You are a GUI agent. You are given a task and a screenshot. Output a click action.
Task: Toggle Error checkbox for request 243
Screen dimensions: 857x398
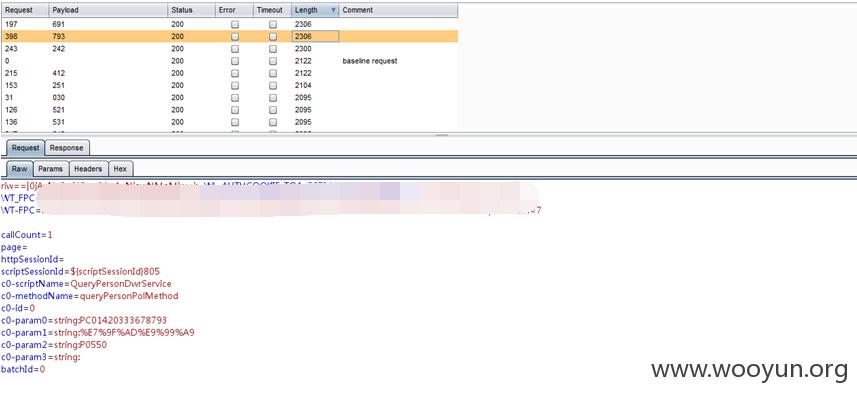click(235, 49)
